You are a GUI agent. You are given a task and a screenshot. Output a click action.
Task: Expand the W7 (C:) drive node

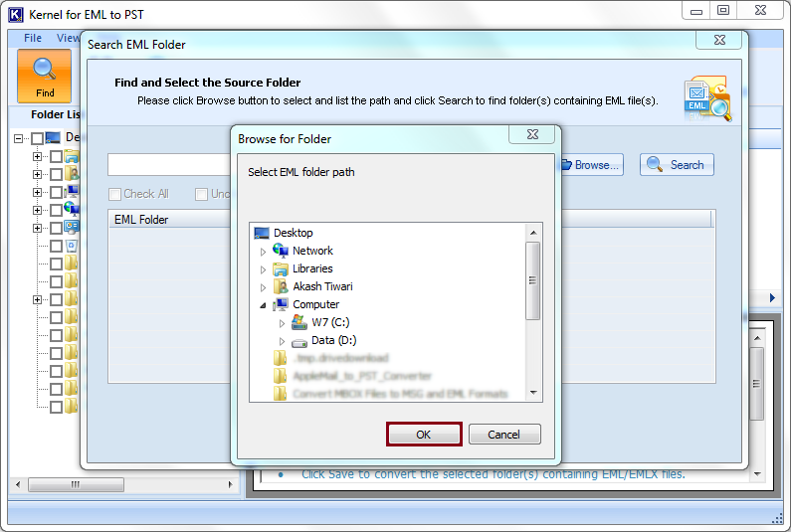[282, 323]
